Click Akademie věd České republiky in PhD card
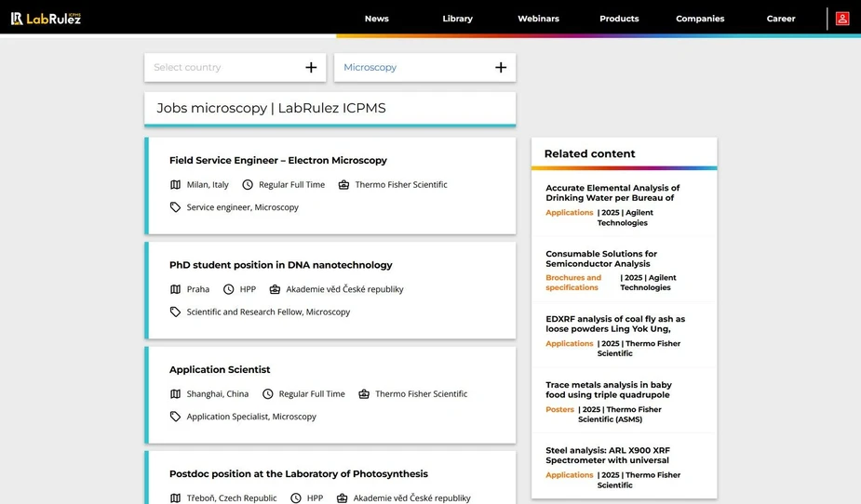 coord(344,289)
